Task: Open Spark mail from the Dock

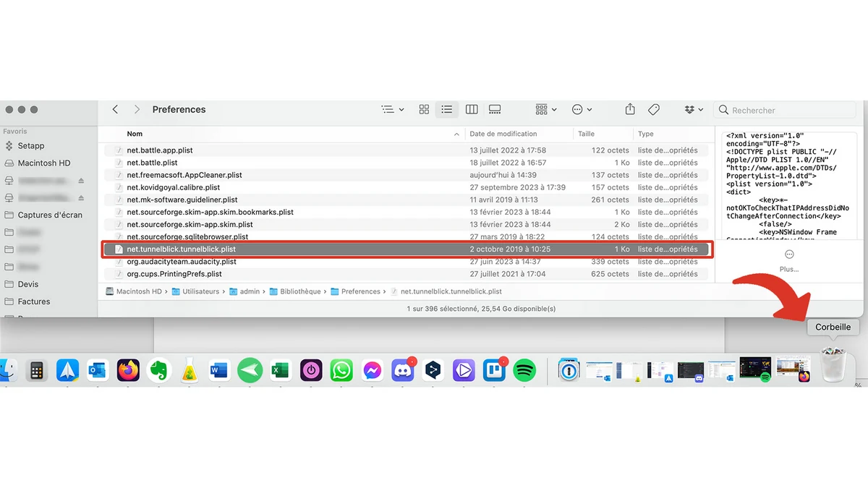Action: (67, 371)
